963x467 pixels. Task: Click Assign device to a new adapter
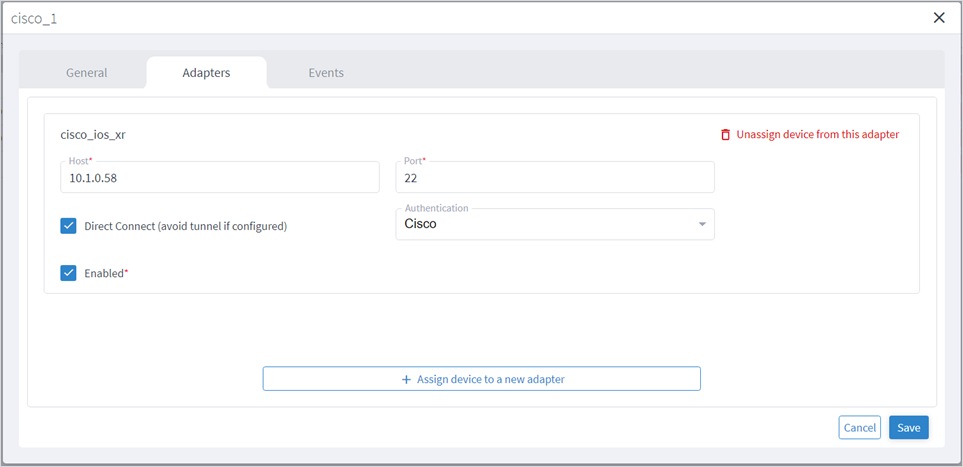482,379
